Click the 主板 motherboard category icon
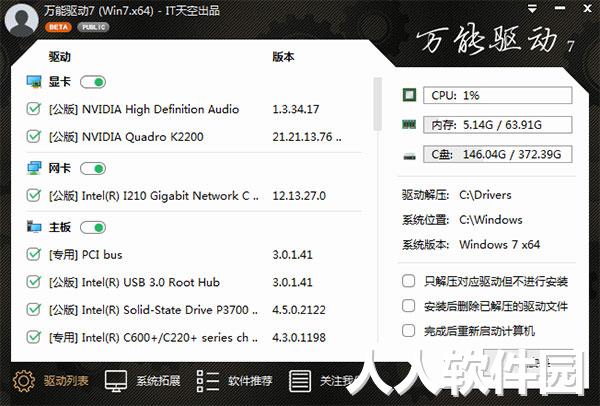Viewport: 600px width, 406px height. (34, 227)
